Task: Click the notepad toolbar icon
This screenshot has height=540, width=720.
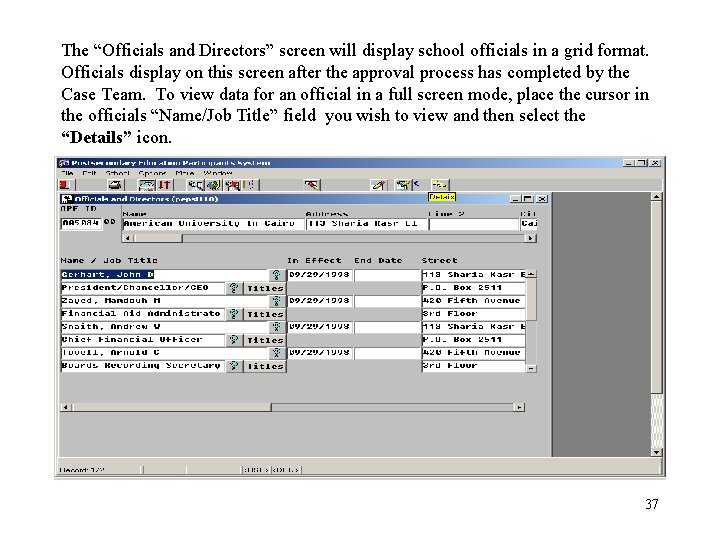Action: pos(403,185)
